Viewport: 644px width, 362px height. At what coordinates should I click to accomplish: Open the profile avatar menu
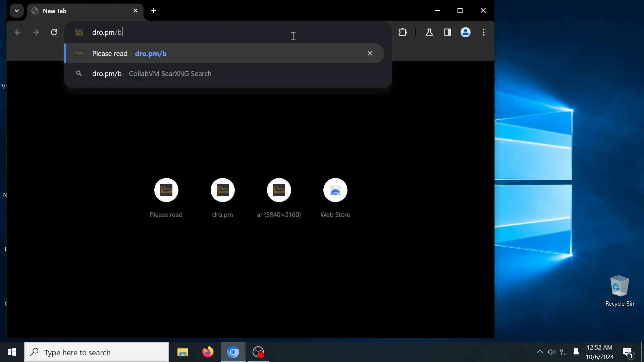(465, 32)
